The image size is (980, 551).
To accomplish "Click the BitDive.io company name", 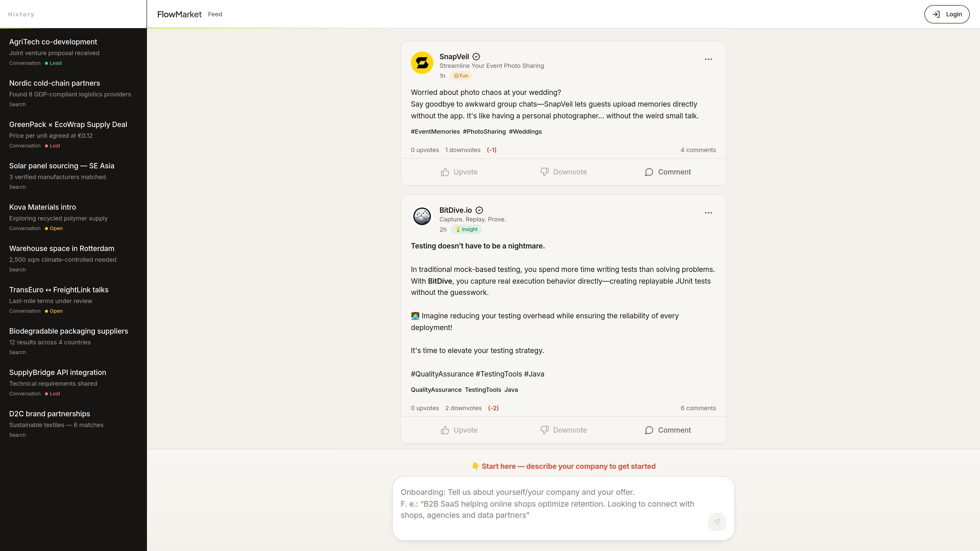I will 455,210.
